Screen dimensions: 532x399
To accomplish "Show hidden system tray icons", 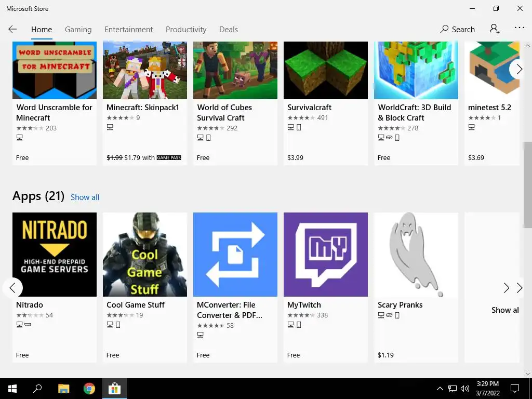I will (440, 389).
